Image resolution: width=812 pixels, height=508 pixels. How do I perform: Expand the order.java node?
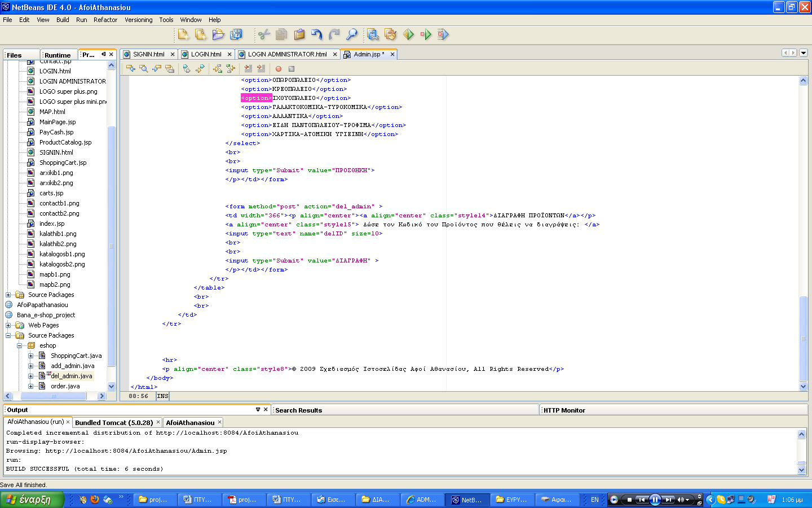31,386
